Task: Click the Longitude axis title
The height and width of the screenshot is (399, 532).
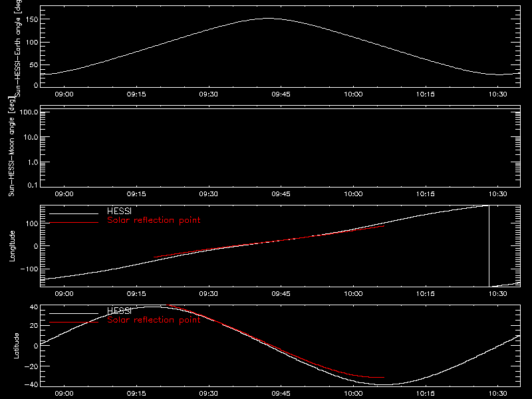Action: click(12, 246)
